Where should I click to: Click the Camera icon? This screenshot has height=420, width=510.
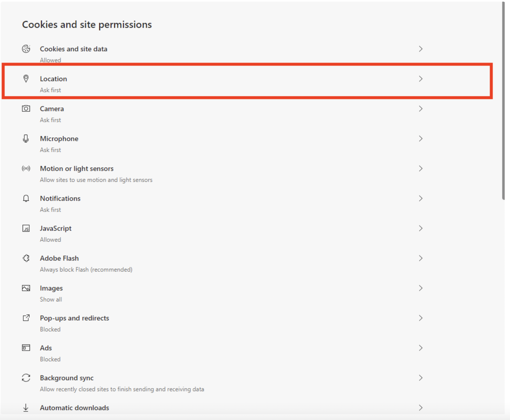26,109
